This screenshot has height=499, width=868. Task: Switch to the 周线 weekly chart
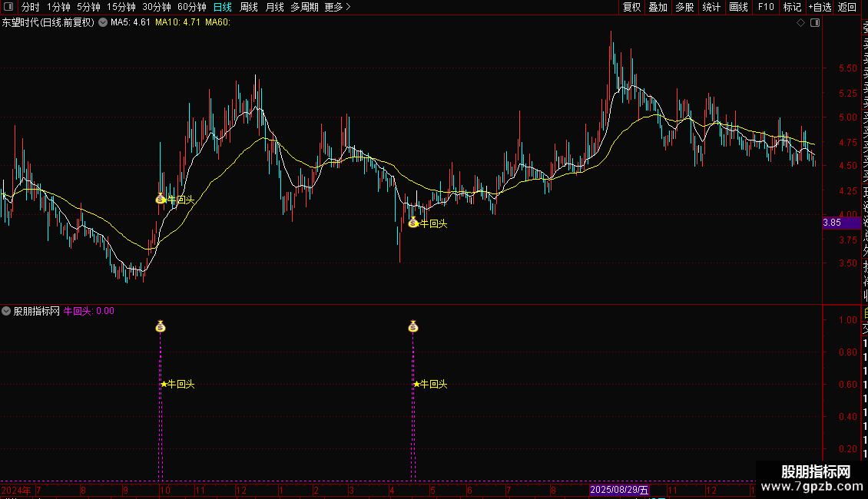249,7
